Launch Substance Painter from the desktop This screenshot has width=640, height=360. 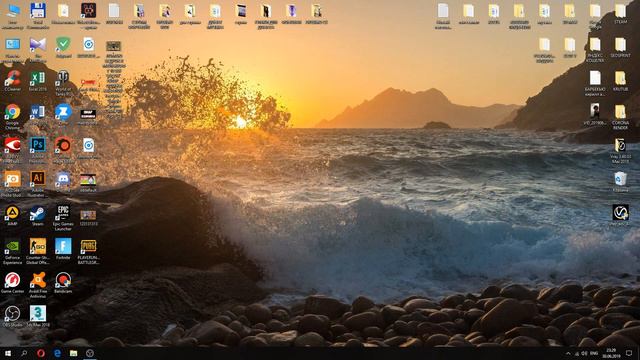pyautogui.click(x=63, y=145)
